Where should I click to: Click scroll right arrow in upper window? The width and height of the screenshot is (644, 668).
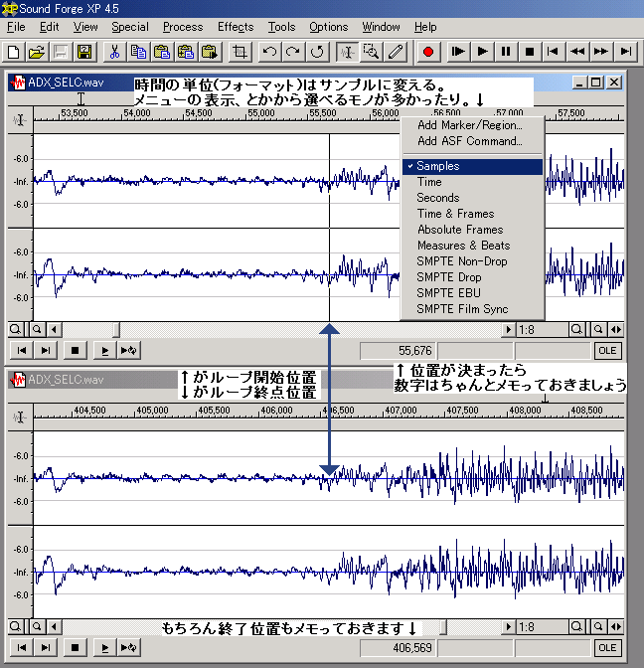click(508, 330)
